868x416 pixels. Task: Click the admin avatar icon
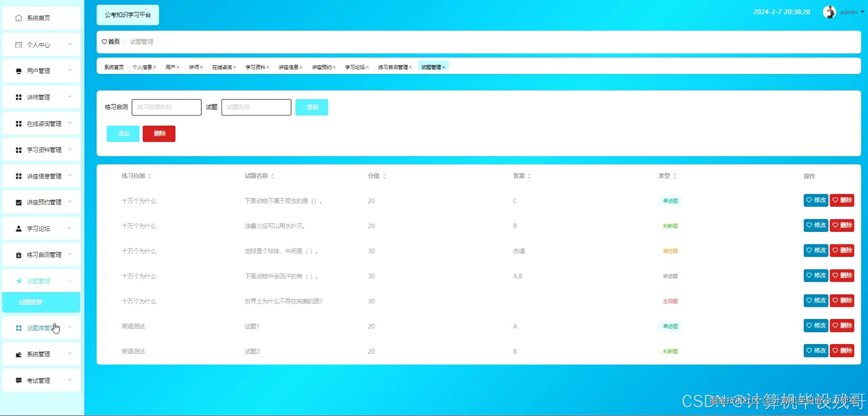(x=829, y=12)
